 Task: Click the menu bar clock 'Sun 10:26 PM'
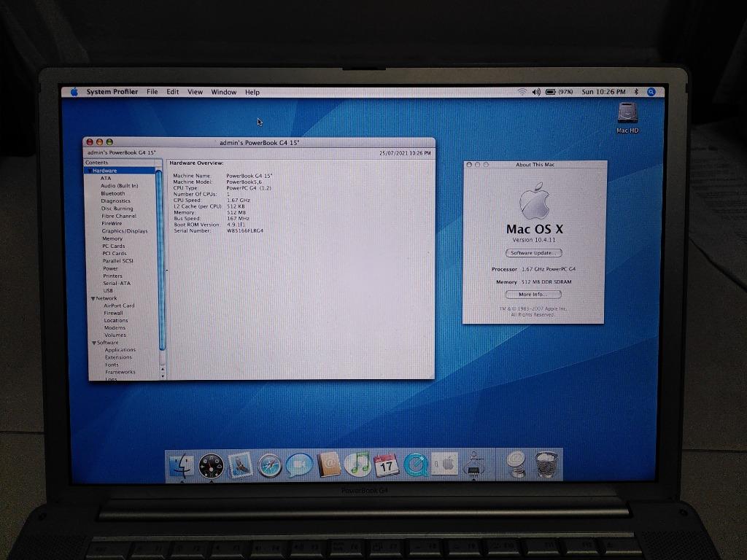603,92
